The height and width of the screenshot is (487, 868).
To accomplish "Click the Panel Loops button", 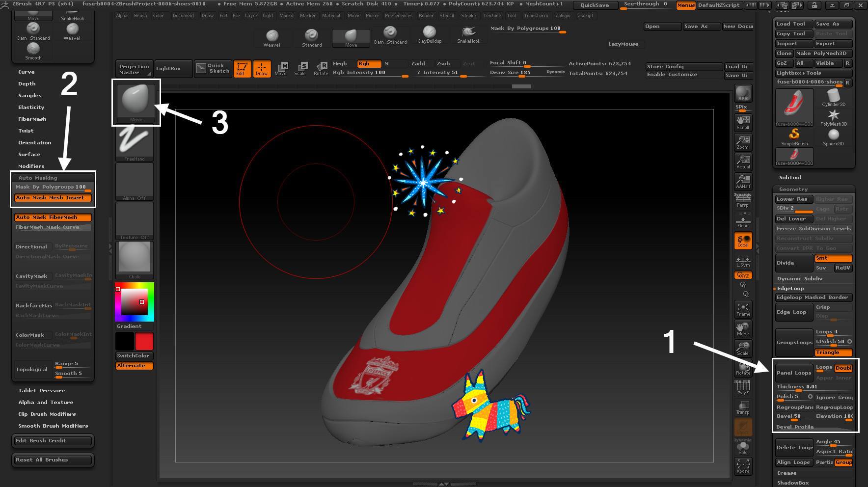I will 793,373.
